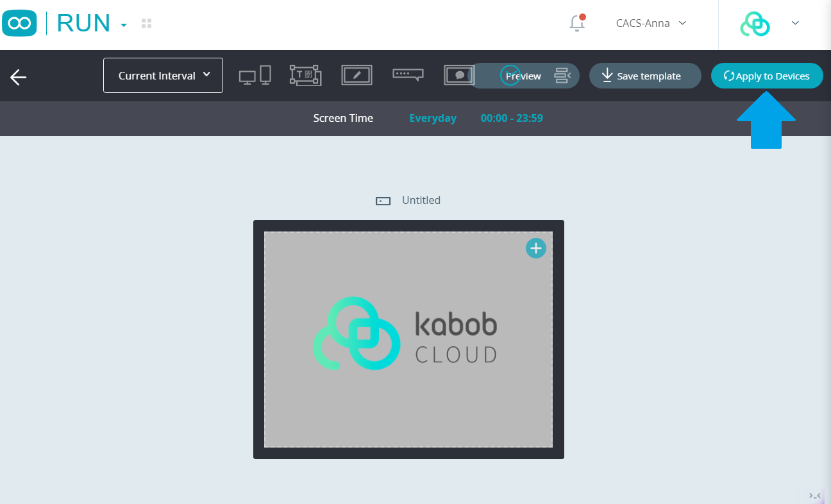Viewport: 831px width, 504px height.
Task: Click Save template button
Action: tap(645, 76)
